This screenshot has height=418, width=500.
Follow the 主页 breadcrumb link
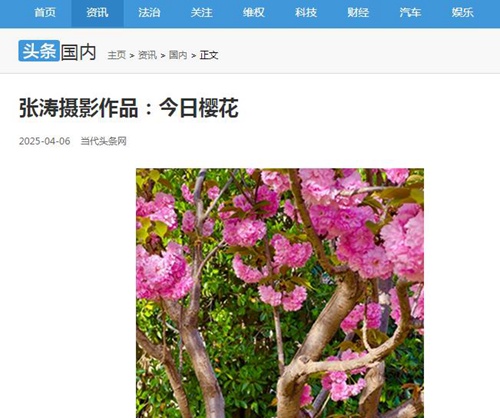click(x=117, y=55)
